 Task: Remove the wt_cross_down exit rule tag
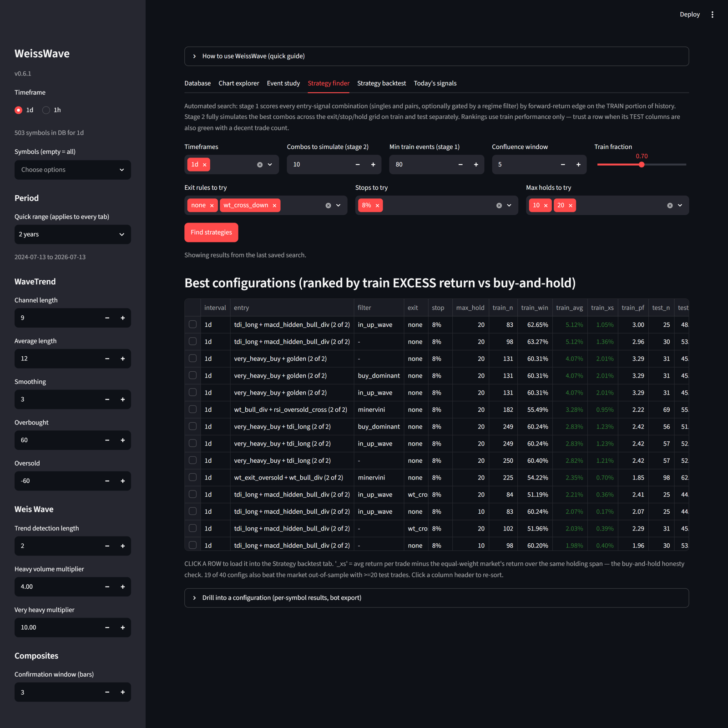(274, 206)
